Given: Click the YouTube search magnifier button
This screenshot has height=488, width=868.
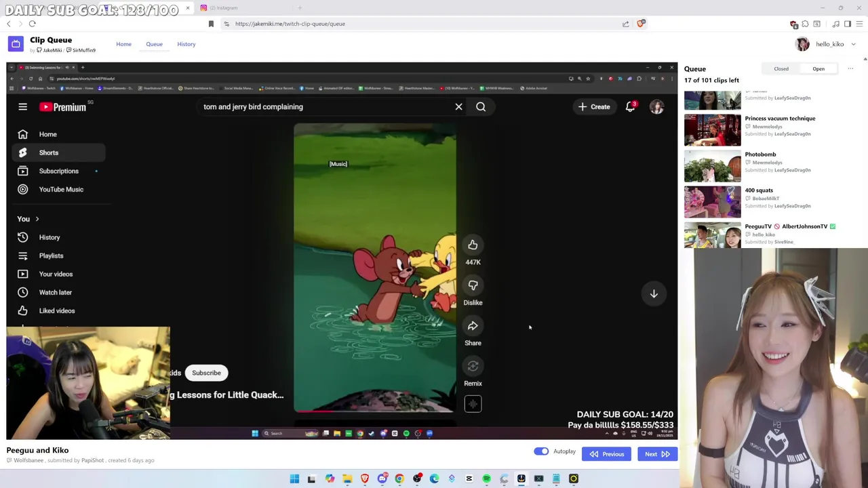Looking at the screenshot, I should 481,106.
